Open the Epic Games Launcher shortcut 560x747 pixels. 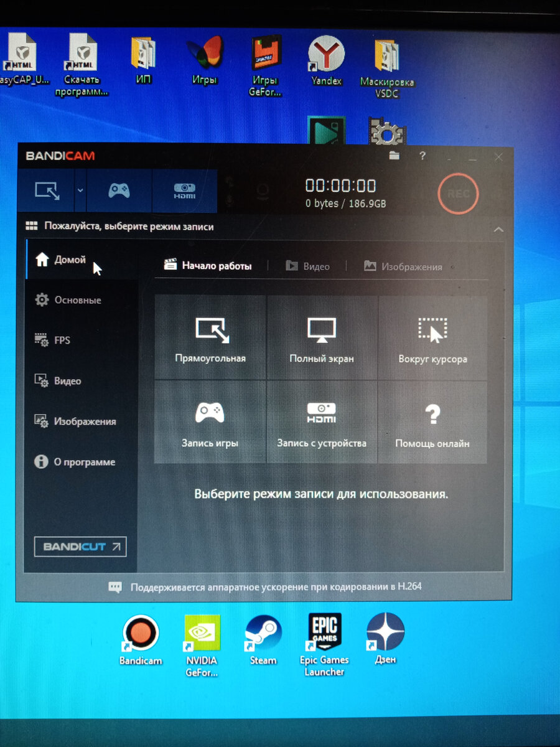[324, 646]
